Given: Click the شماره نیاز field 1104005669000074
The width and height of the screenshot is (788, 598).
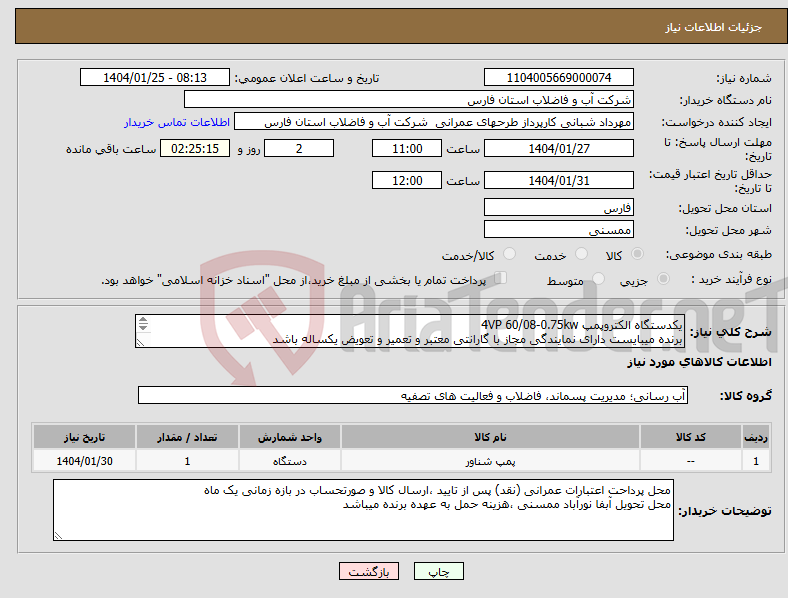Looking at the screenshot, I should tap(558, 77).
